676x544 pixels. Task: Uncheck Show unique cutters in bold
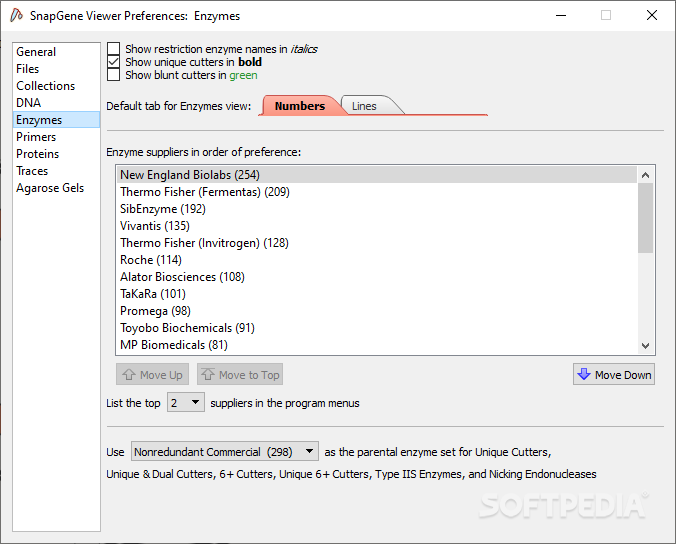click(x=113, y=62)
